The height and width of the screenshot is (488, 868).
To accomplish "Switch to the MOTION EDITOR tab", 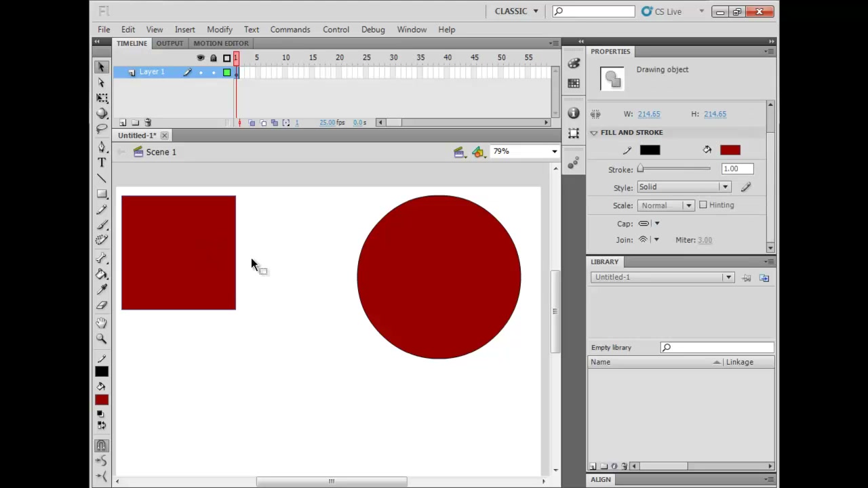I will [221, 43].
